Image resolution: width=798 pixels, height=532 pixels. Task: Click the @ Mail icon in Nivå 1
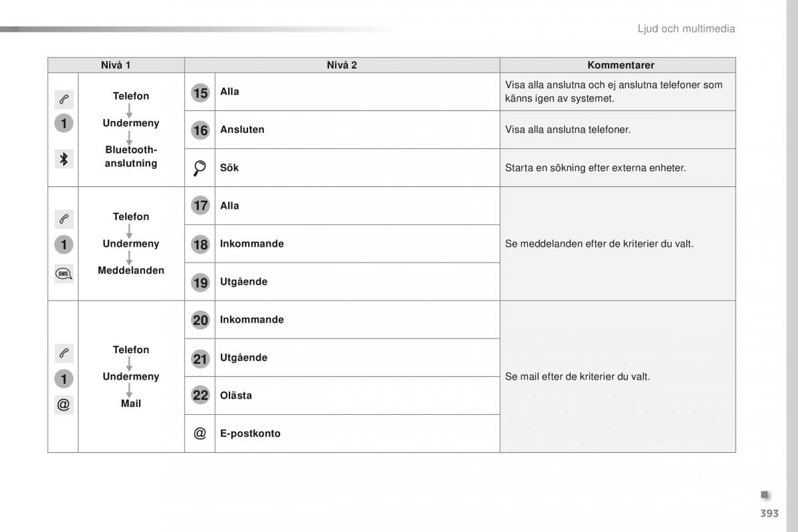click(63, 404)
